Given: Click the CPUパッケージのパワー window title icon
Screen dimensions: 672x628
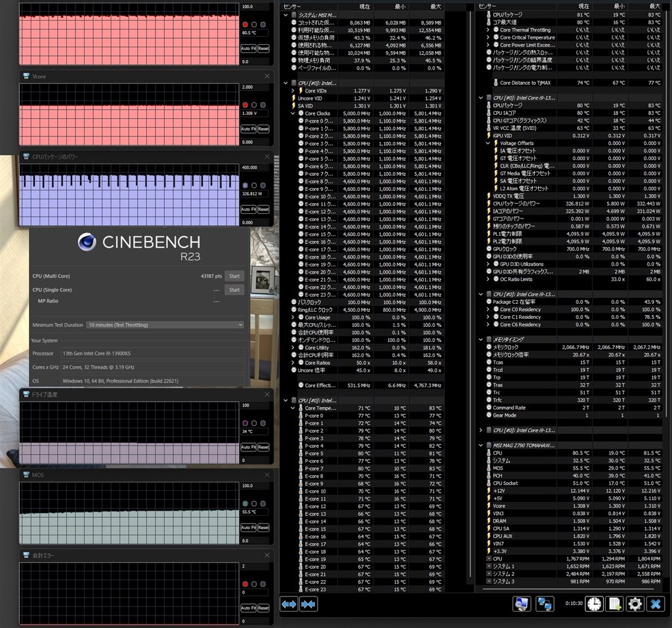Looking at the screenshot, I should [26, 157].
